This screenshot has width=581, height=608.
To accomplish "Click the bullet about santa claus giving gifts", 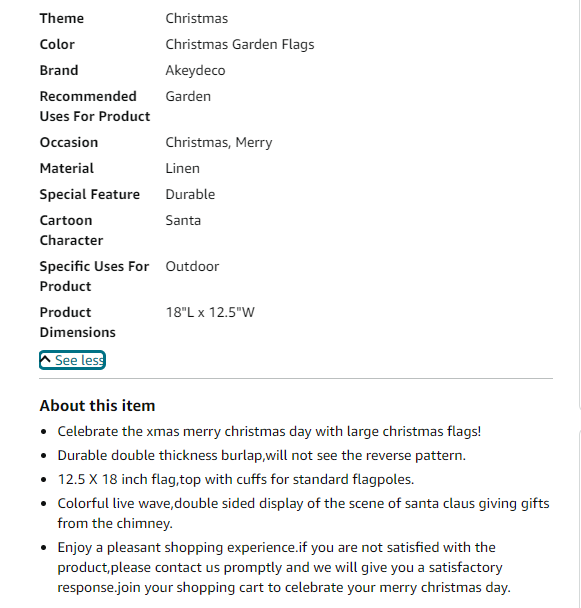I will point(303,513).
